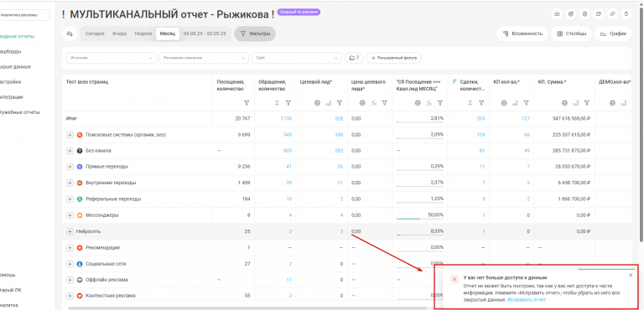Expand the Прямые переходы row

[70, 167]
